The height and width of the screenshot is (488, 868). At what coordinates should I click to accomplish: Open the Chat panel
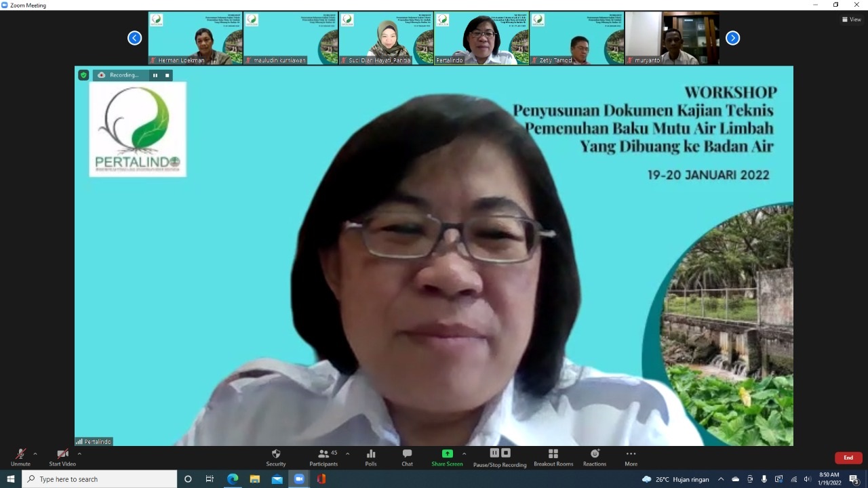click(x=407, y=457)
